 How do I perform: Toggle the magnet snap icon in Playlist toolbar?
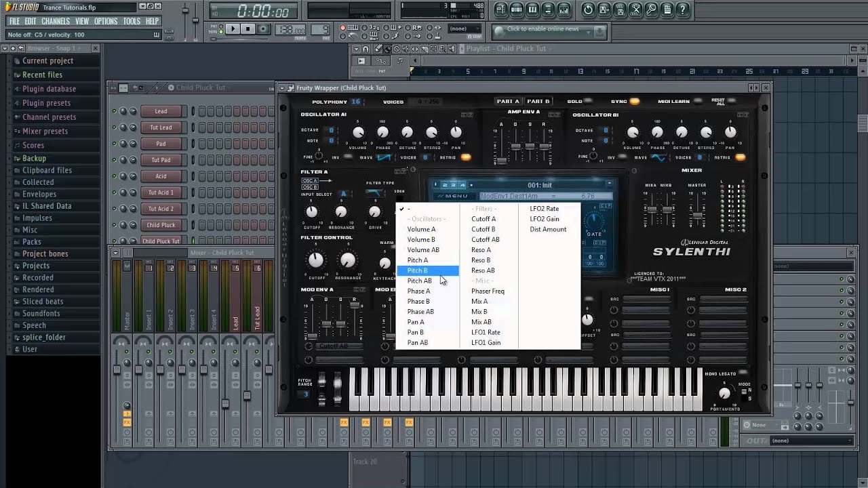point(366,49)
